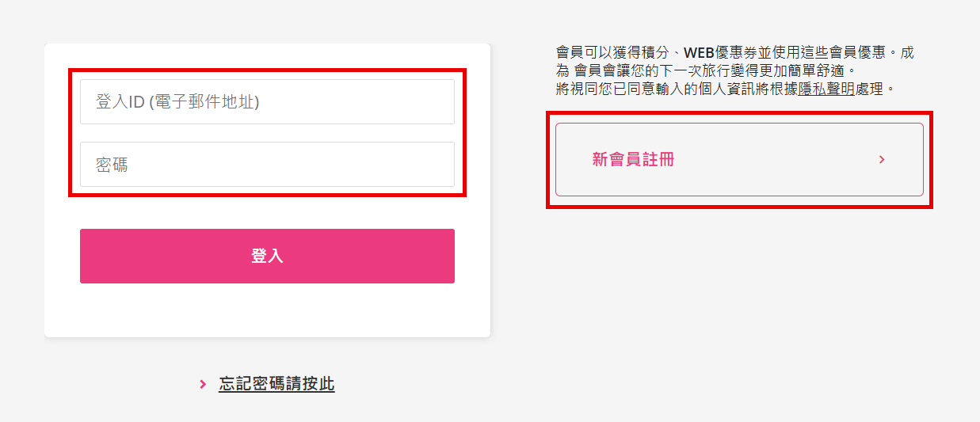
Task: Click the arrow icon on 新會員註冊 button
Action: click(882, 159)
